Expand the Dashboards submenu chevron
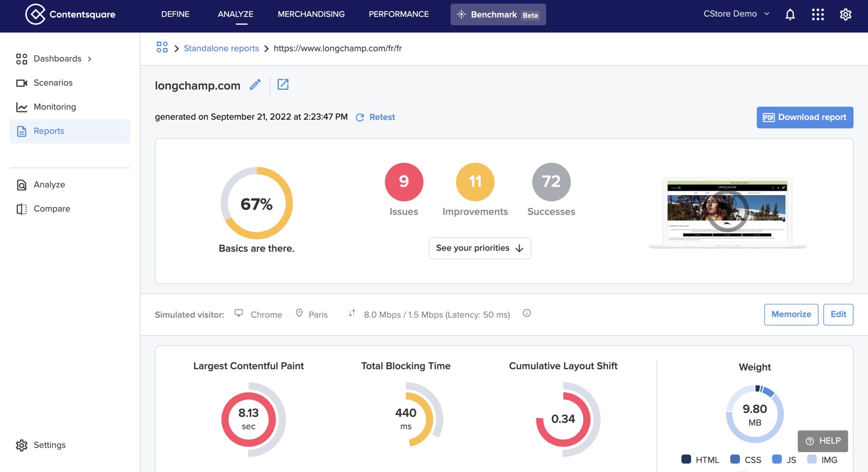The width and height of the screenshot is (868, 472). click(90, 59)
